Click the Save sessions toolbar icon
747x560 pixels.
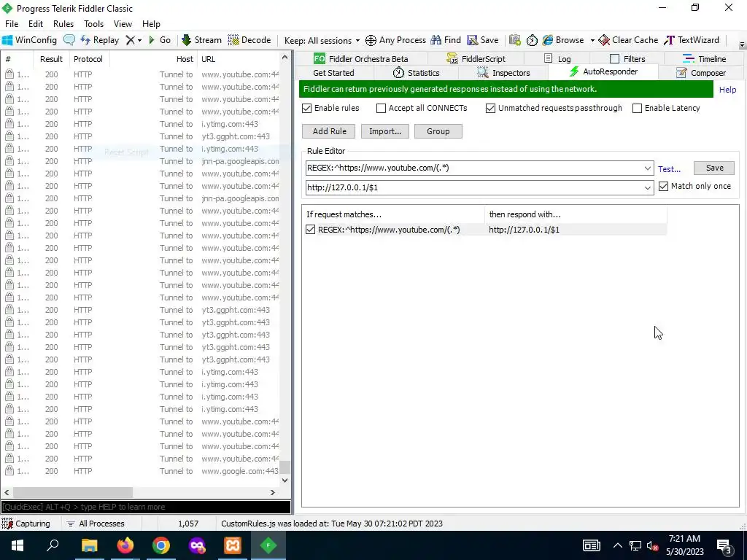[483, 40]
